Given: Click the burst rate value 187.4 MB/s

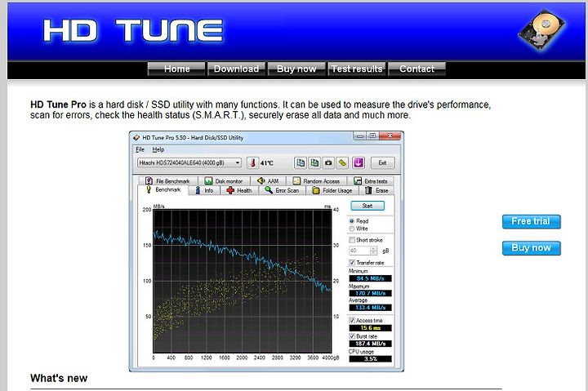Looking at the screenshot, I should pyautogui.click(x=370, y=344).
